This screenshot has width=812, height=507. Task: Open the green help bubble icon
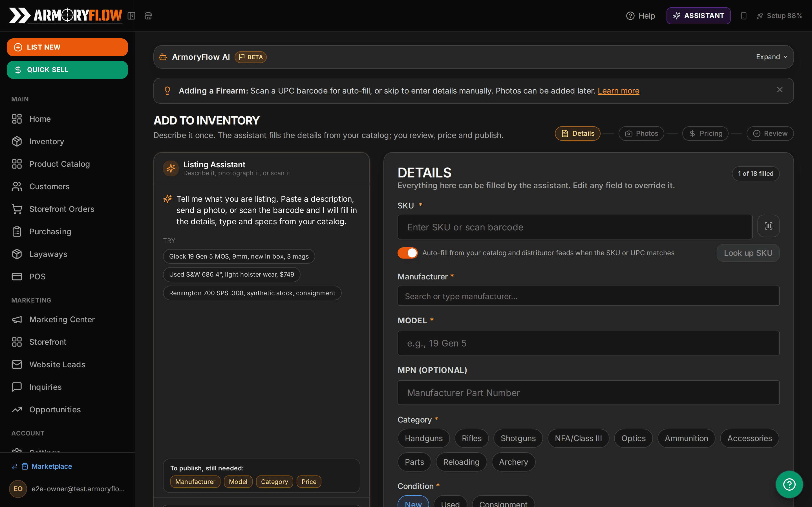(789, 484)
